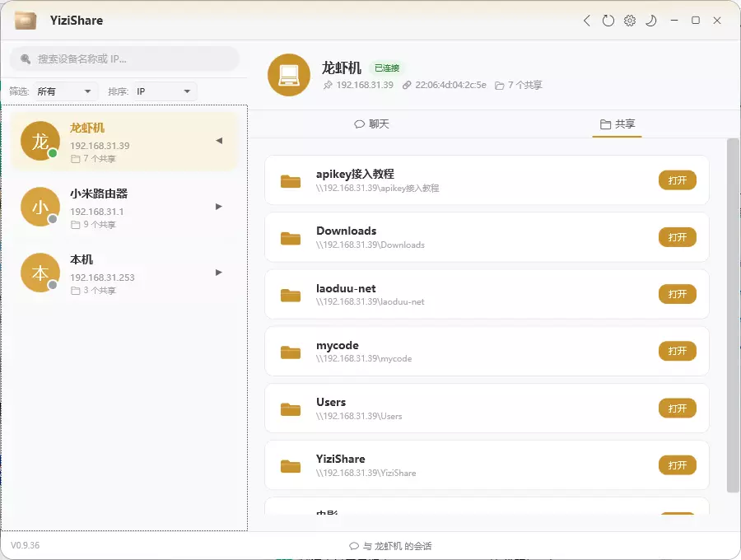Click the 龙虾机 name in device list
741x560 pixels.
point(87,128)
